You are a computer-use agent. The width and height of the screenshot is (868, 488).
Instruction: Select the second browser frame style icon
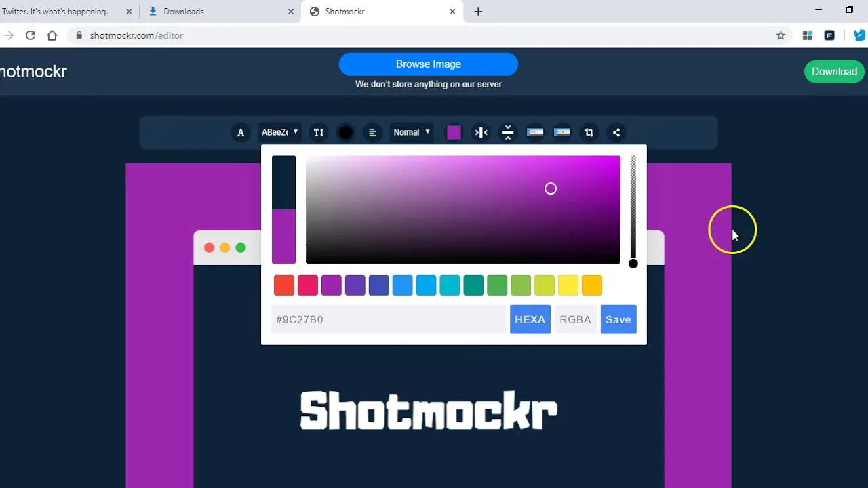click(x=562, y=133)
